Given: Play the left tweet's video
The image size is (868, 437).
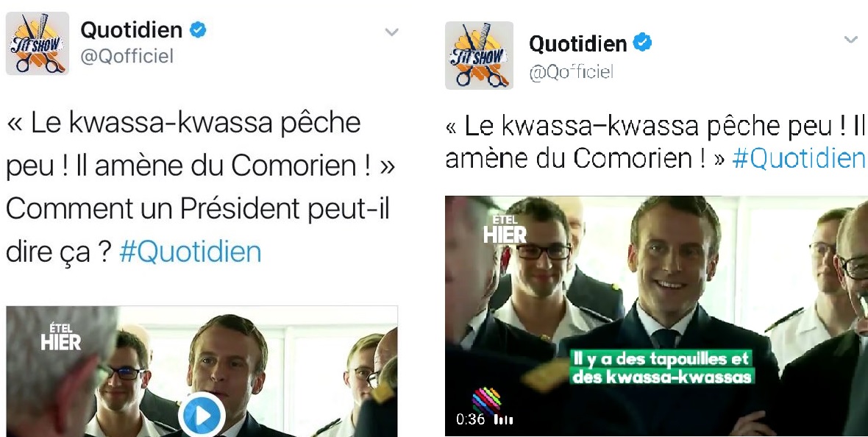Looking at the screenshot, I should [x=202, y=415].
